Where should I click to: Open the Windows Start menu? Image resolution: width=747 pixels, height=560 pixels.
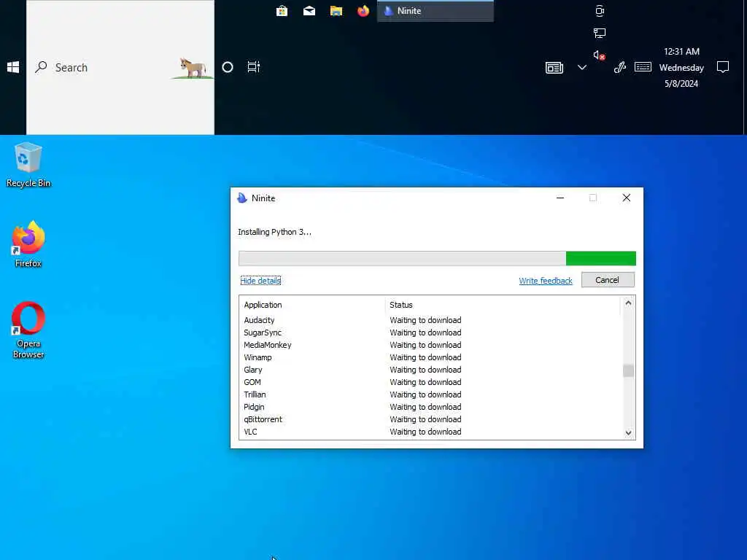(x=13, y=67)
